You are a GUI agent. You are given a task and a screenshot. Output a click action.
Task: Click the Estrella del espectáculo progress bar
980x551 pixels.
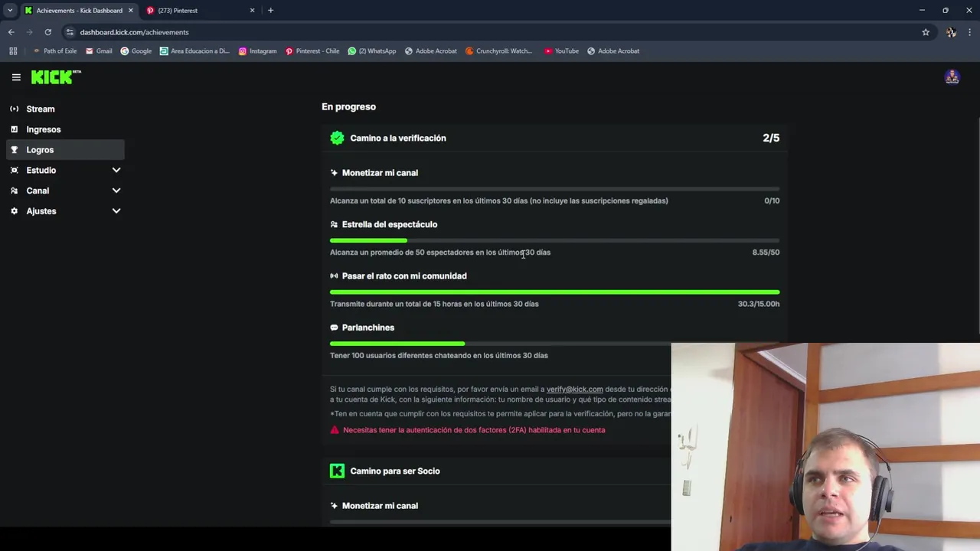[554, 240]
